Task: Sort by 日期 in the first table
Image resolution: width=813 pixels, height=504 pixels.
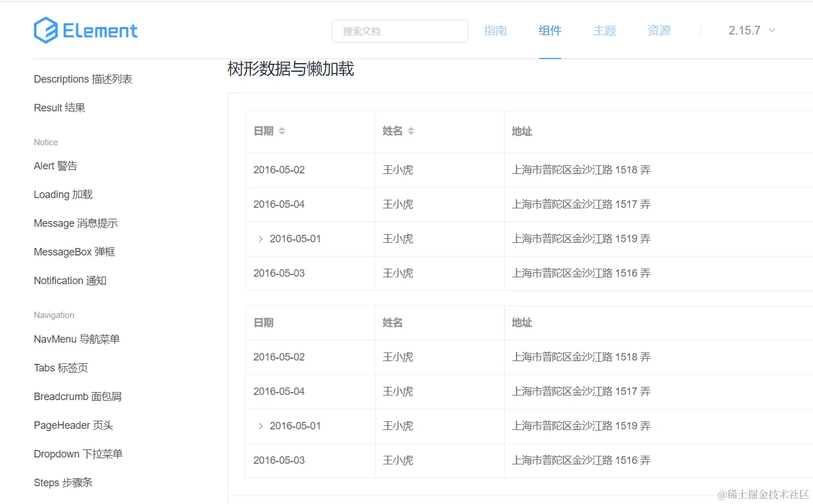Action: pos(282,131)
